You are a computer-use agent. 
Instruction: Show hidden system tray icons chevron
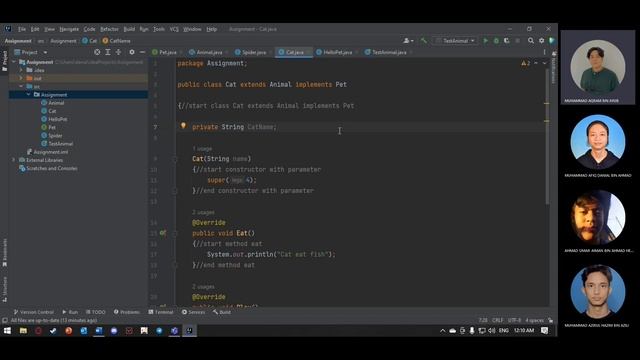pyautogui.click(x=442, y=331)
